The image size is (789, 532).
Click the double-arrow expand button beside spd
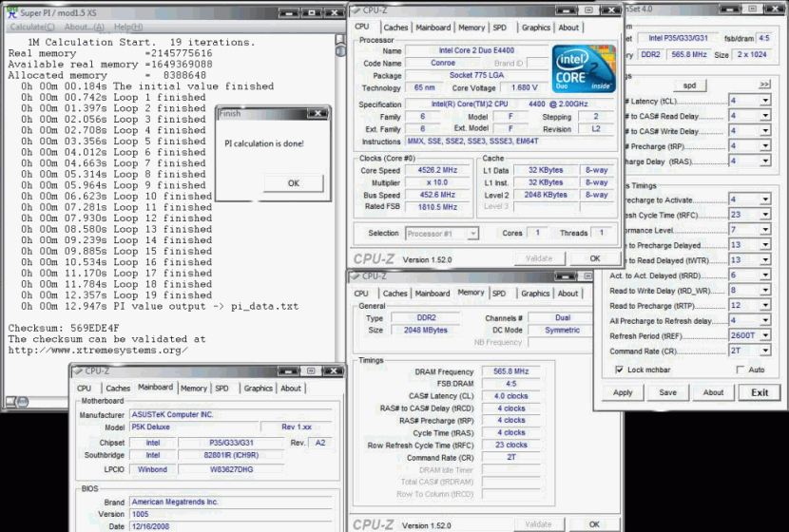[x=764, y=85]
